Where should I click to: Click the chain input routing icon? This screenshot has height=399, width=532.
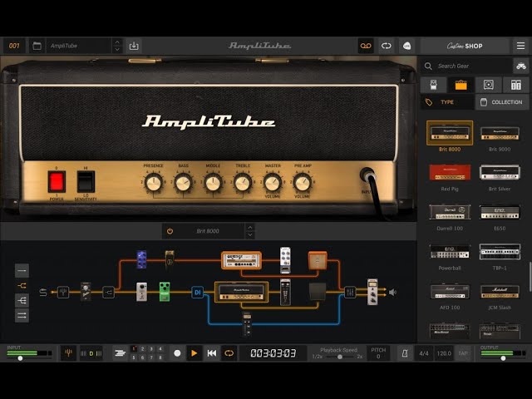click(x=43, y=292)
